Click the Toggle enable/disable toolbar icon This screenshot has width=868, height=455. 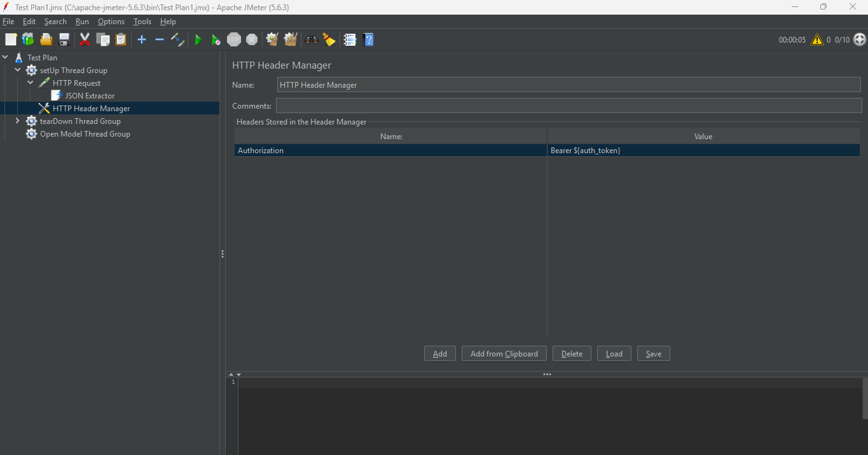coord(178,39)
